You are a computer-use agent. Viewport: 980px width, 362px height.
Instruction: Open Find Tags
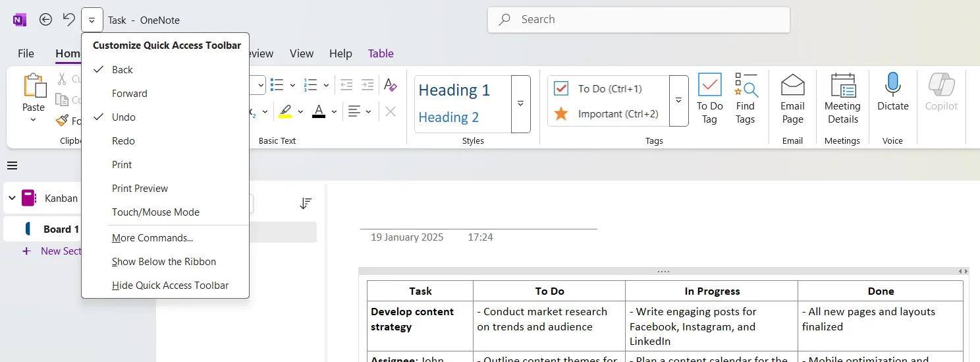pyautogui.click(x=746, y=99)
